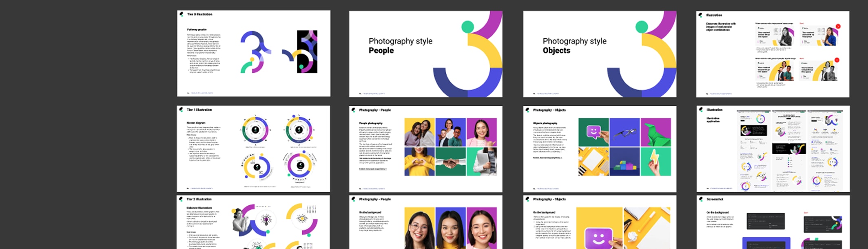Select the portrait of the woman with glasses on yellow

419,228
